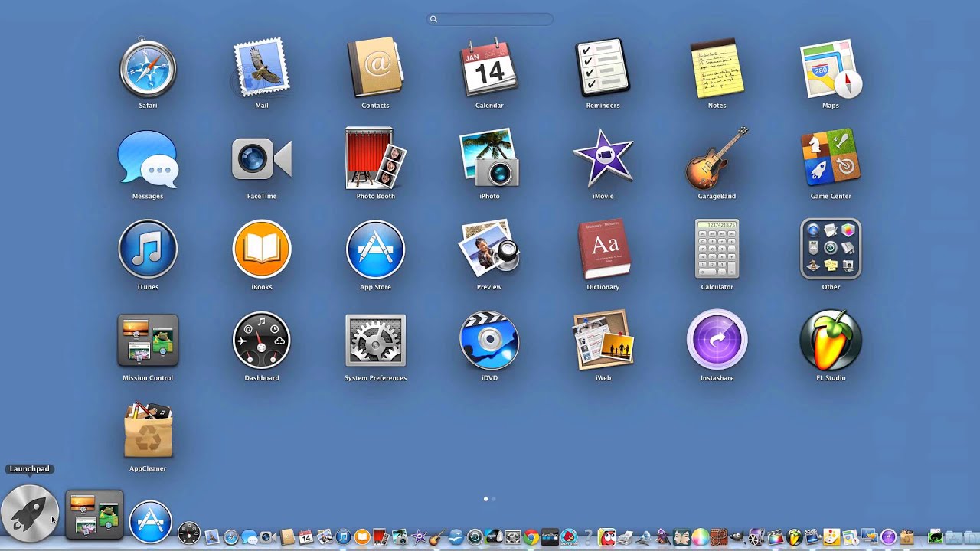Click the question mark icon in the Dock
The height and width of the screenshot is (551, 980).
click(588, 537)
